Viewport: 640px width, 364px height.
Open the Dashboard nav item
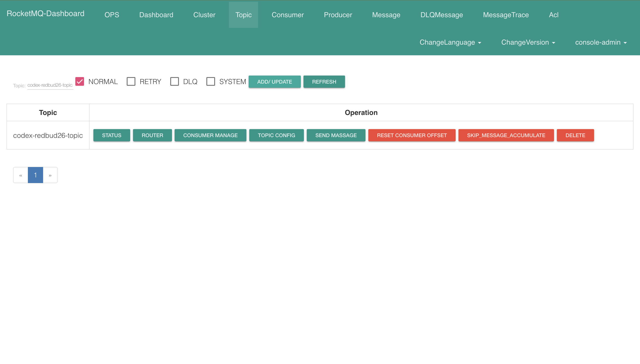coord(156,15)
